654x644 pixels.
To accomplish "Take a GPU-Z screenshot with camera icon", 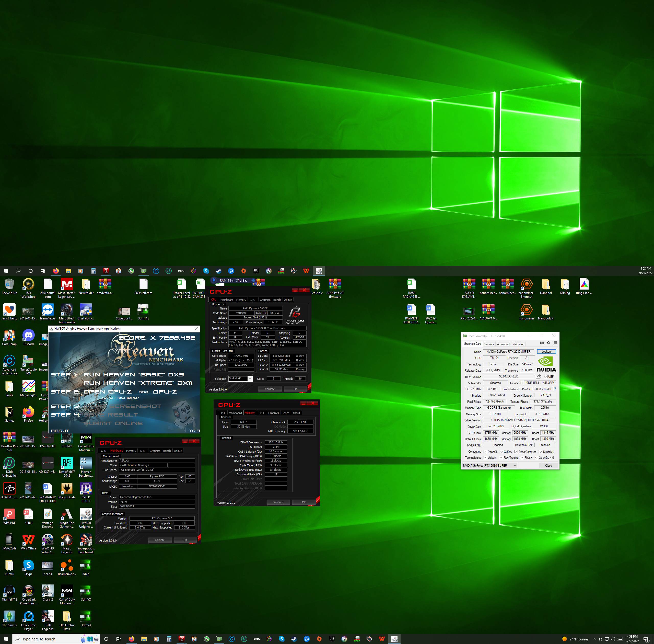I will point(542,343).
